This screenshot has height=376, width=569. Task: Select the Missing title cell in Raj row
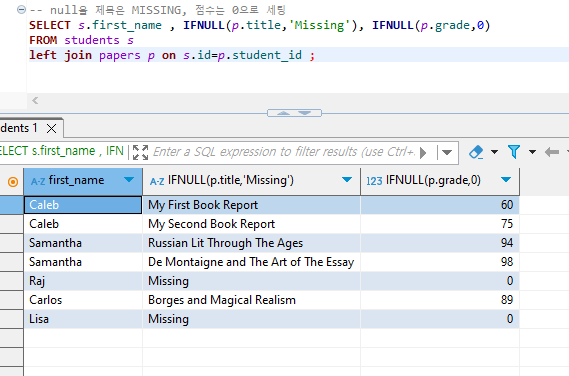[251, 281]
